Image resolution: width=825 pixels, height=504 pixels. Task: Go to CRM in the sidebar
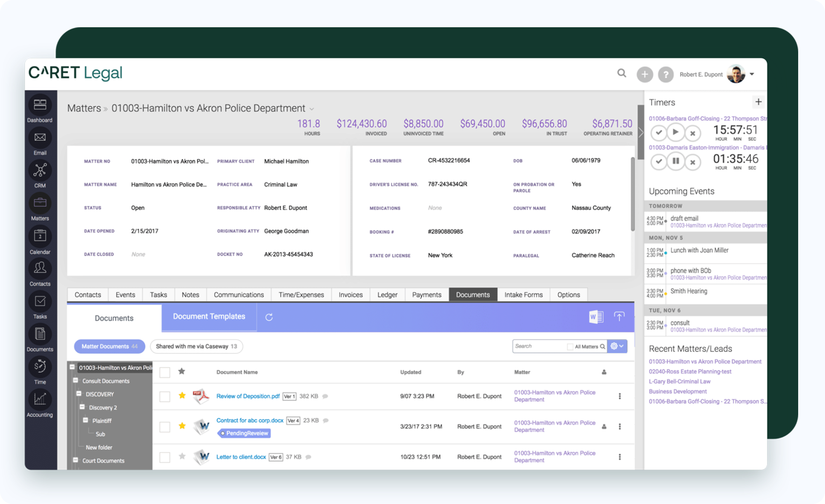(40, 170)
